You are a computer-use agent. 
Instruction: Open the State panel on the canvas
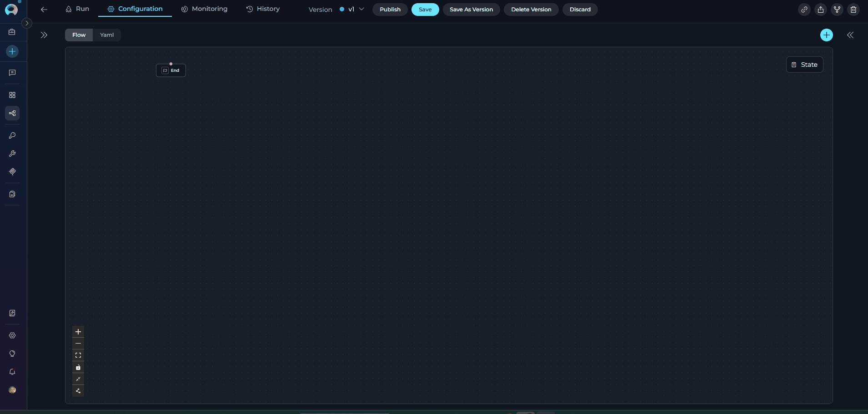(804, 65)
